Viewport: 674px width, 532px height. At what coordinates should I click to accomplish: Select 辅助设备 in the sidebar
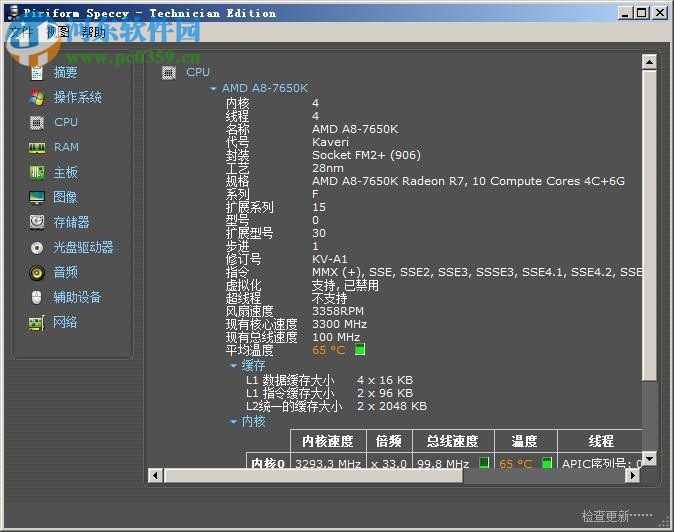(x=77, y=297)
